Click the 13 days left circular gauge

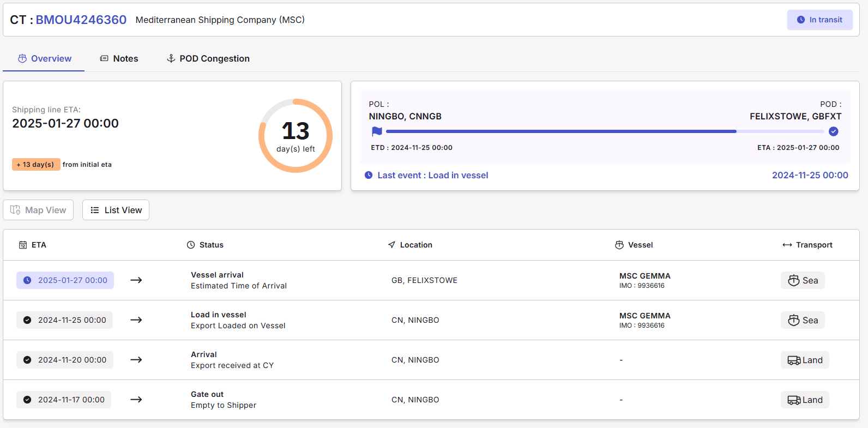[x=296, y=136]
